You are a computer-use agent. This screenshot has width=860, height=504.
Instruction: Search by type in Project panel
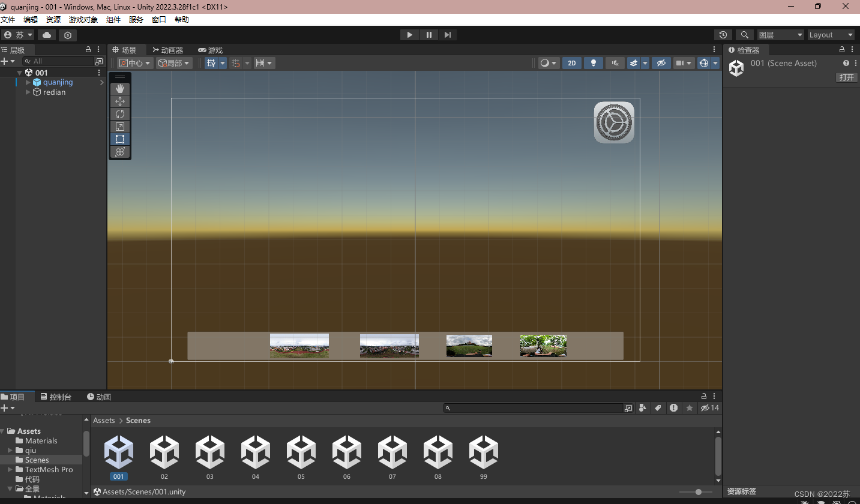643,408
